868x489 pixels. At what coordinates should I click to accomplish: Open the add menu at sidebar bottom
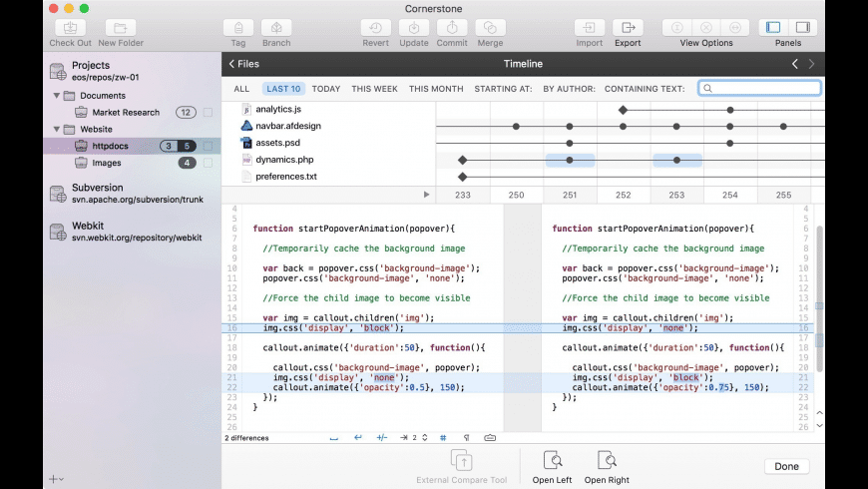(x=56, y=479)
